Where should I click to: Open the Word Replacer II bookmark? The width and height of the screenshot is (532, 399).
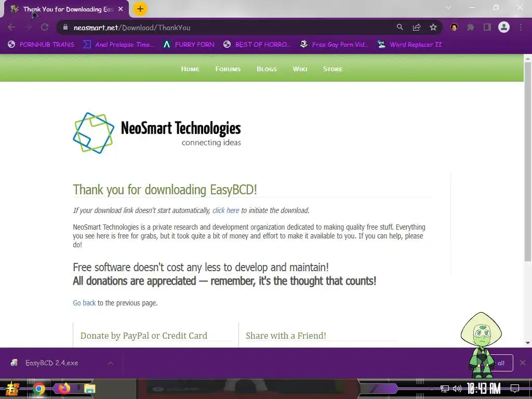(409, 45)
